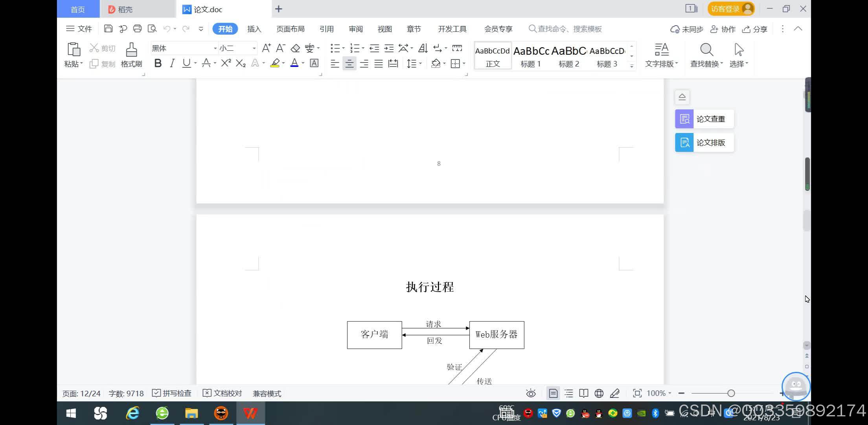Toggle center alignment
The width and height of the screenshot is (868, 425).
coord(349,63)
